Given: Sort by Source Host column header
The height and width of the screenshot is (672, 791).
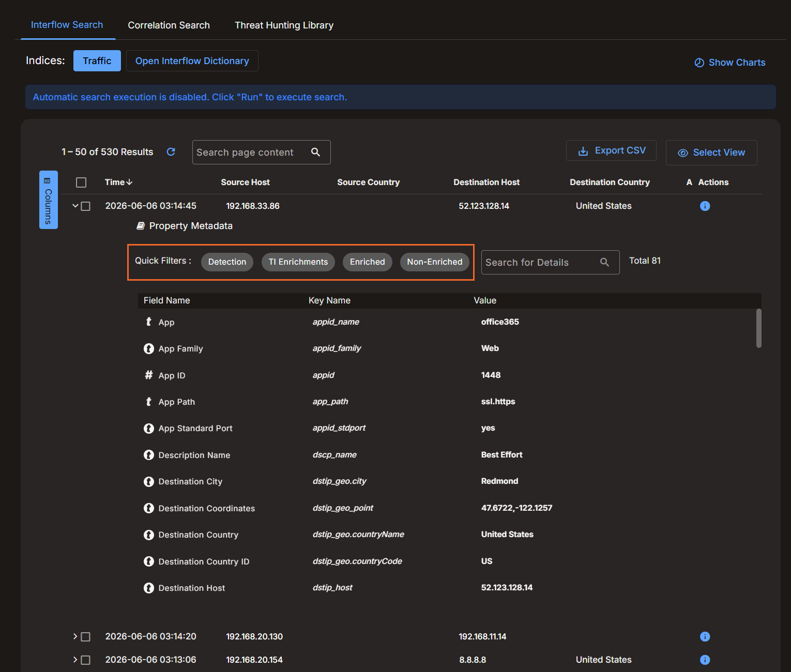Looking at the screenshot, I should tap(245, 182).
